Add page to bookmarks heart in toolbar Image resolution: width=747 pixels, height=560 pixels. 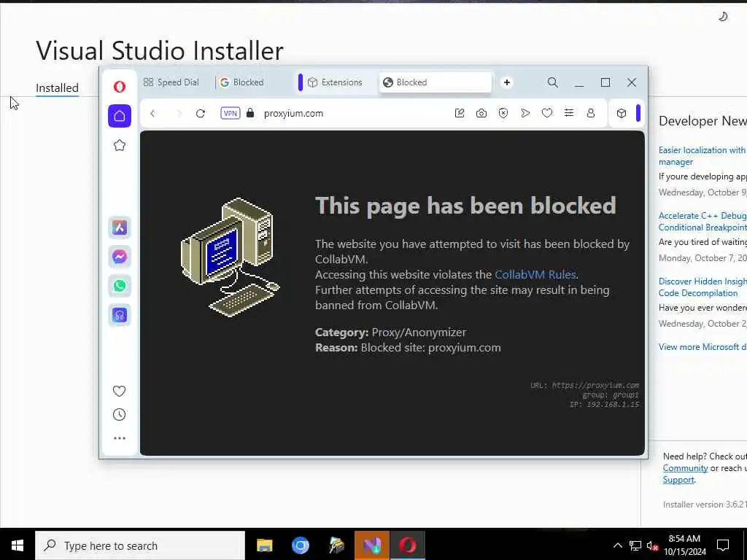547,113
